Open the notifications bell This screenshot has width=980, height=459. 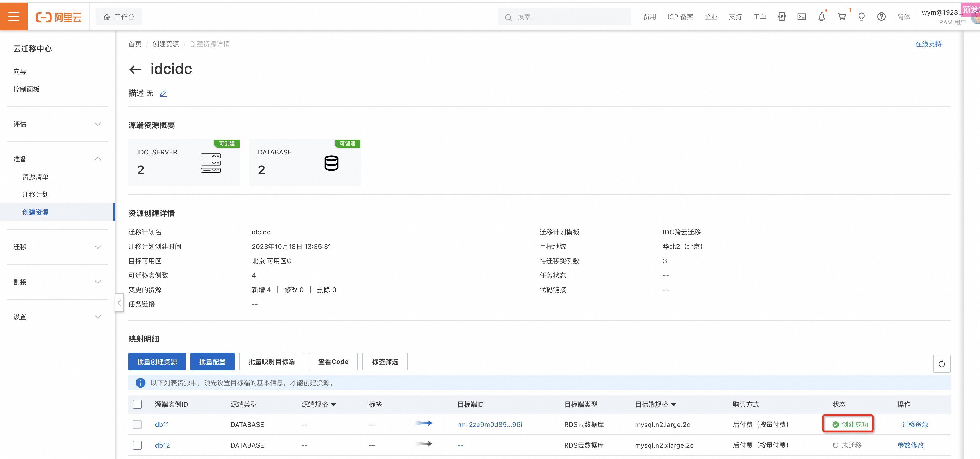pos(821,17)
